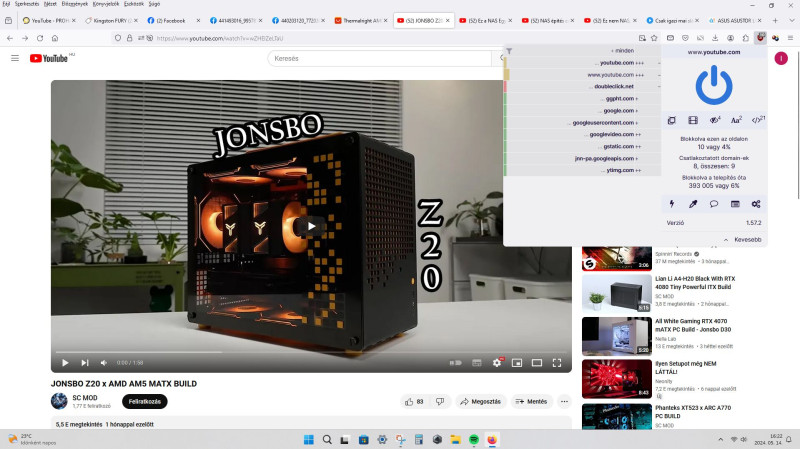Open a new browser tab with plus button
800x449 pixels.
point(775,20)
